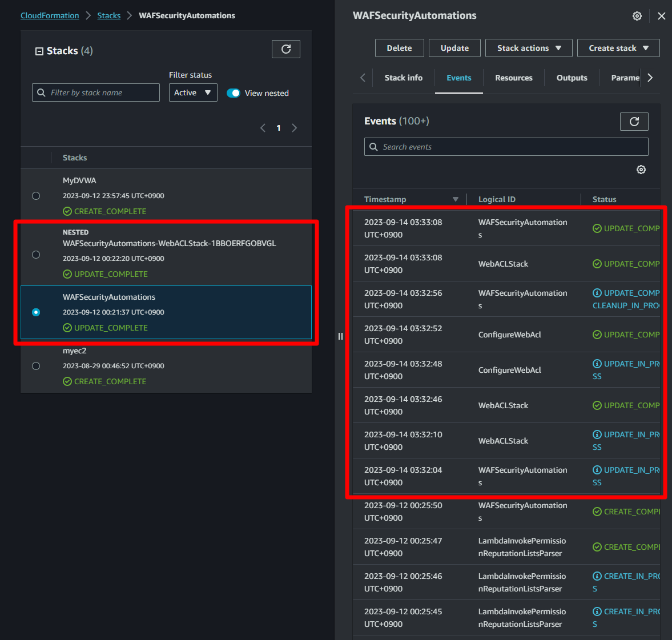Click myec2 CREATE_COMPLETE status

(104, 381)
